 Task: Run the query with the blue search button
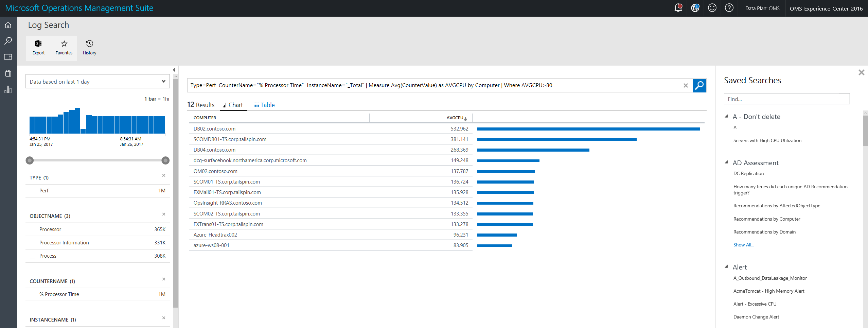[x=699, y=85]
